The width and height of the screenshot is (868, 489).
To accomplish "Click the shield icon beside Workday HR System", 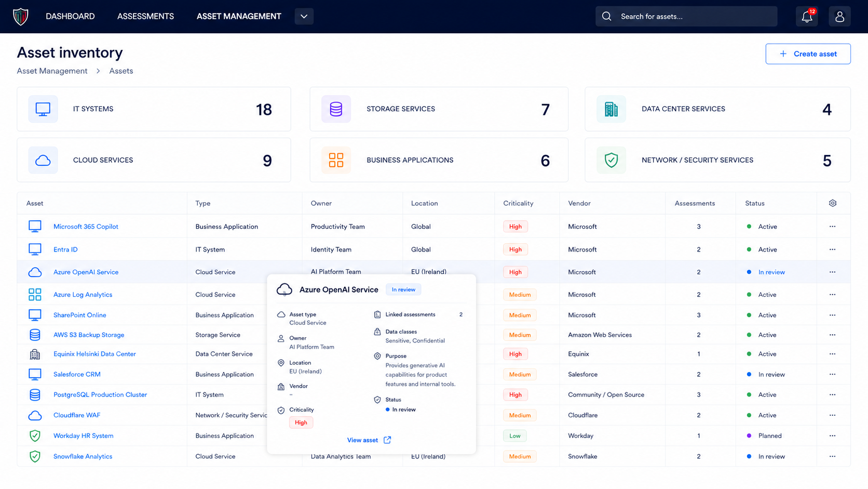I will click(x=35, y=435).
